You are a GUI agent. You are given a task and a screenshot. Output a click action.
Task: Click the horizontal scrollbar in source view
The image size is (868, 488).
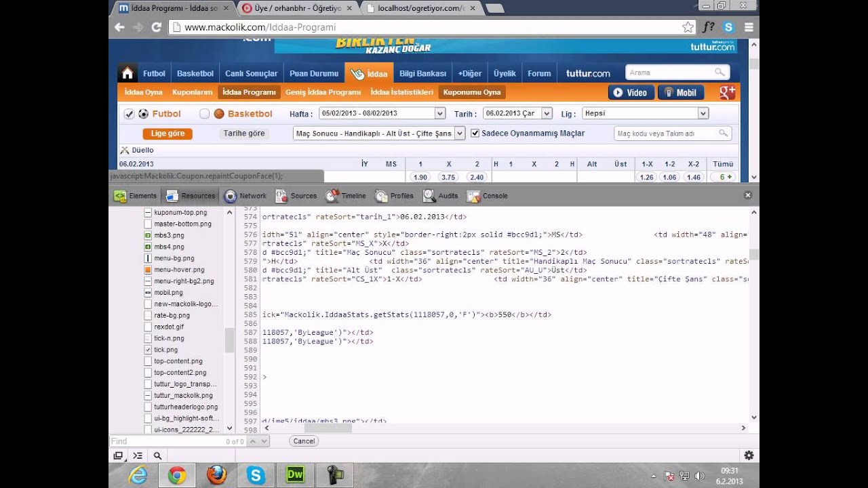pos(328,428)
